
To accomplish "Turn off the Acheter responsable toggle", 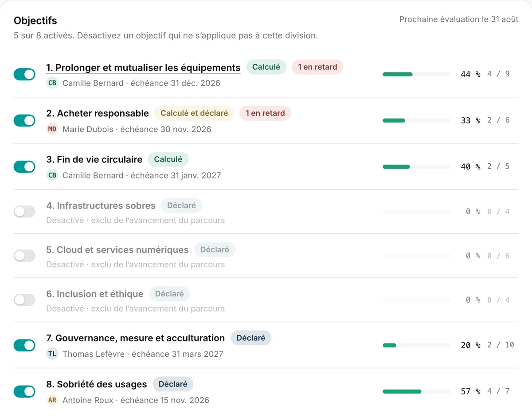I will (x=24, y=120).
